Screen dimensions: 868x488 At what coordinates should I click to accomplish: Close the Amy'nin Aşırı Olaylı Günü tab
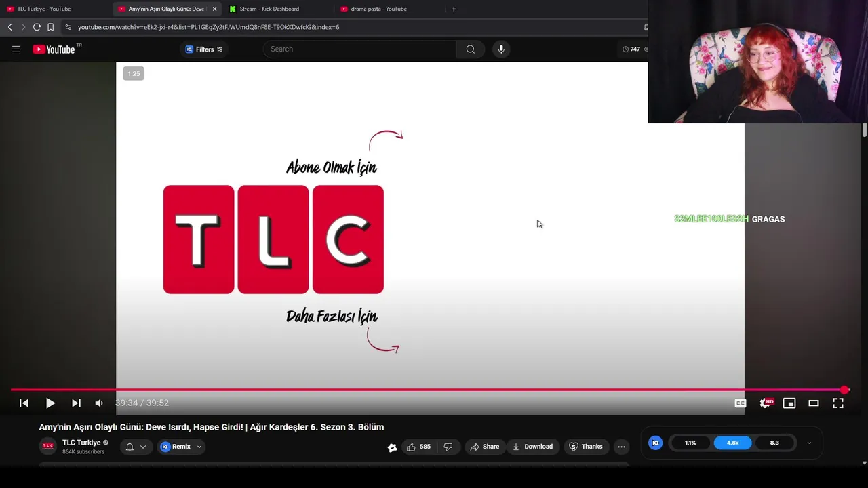(215, 9)
